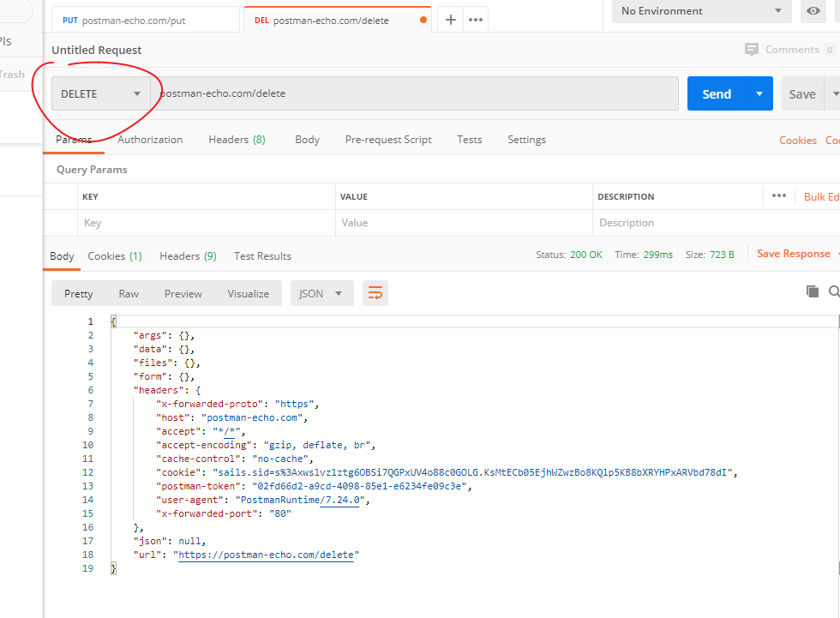This screenshot has height=618, width=840.
Task: Open the request Body tab
Action: point(307,140)
